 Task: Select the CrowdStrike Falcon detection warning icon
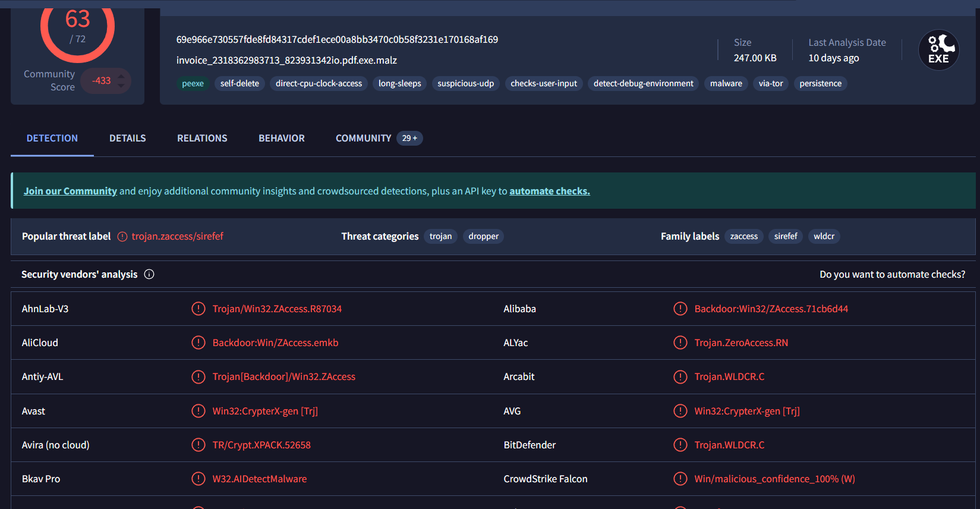tap(680, 479)
